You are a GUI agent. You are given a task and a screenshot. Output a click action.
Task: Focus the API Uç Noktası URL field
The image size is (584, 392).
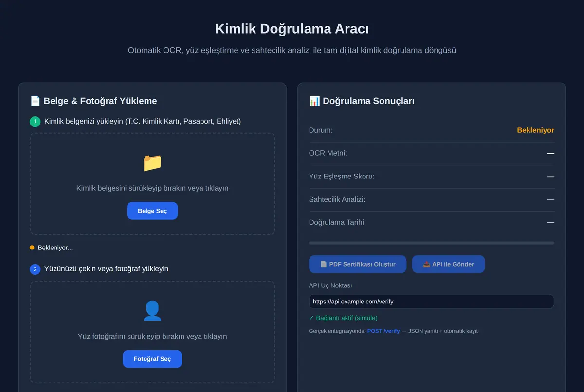point(432,302)
